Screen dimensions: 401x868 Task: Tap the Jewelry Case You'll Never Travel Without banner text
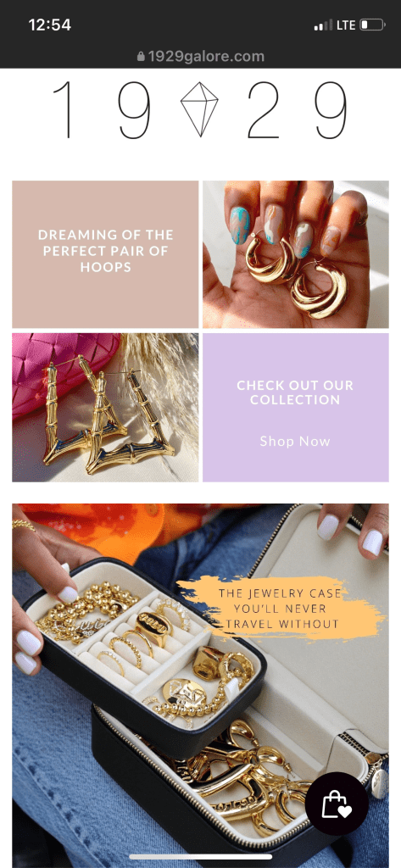[278, 609]
